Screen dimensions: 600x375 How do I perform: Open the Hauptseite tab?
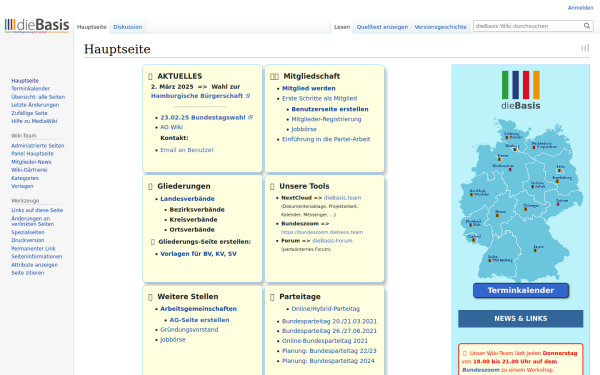tap(91, 27)
